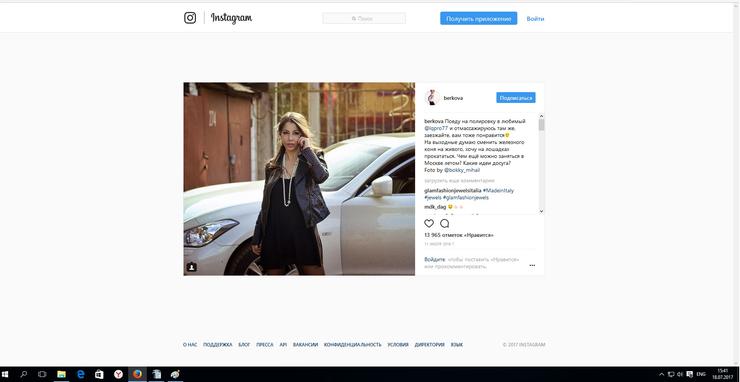
Task: Open the Firefox browser in the taskbar
Action: pyautogui.click(x=137, y=374)
